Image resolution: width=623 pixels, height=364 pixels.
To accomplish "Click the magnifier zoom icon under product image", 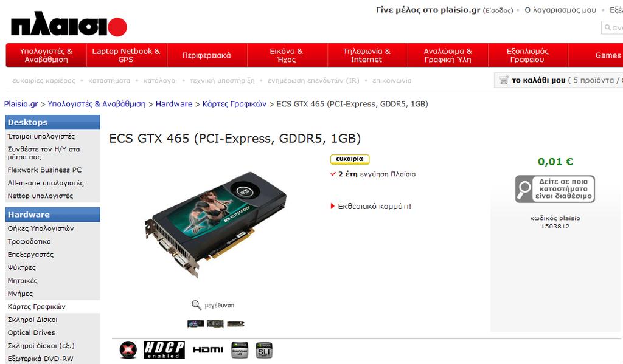I will point(197,305).
